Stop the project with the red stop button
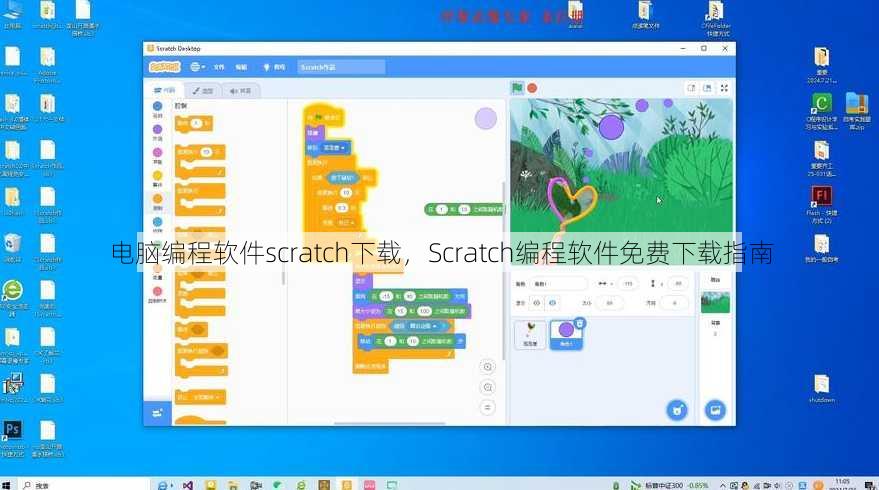Screen dimensions: 879x490 click(532, 88)
